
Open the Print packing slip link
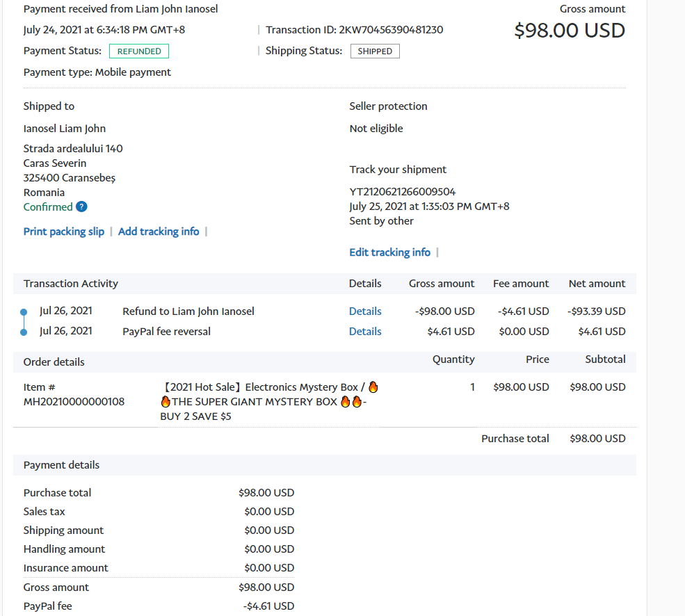[x=64, y=232]
